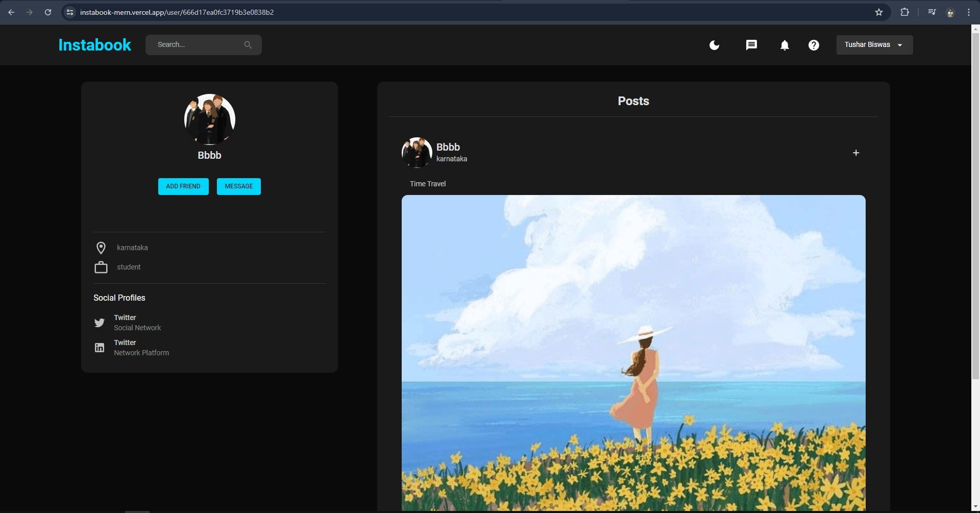
Task: Click the help question mark icon
Action: coord(814,45)
